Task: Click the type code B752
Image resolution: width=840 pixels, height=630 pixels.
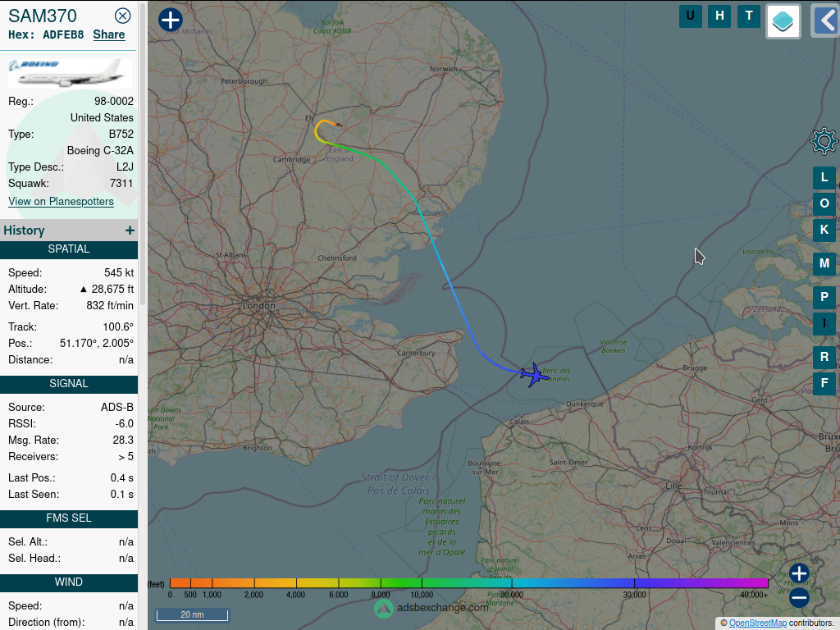Action: click(121, 134)
